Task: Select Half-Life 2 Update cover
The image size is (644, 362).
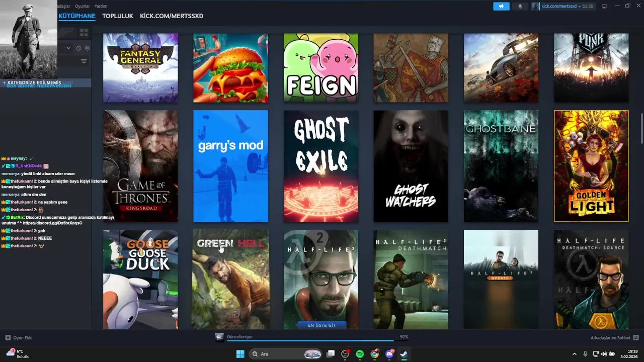Action: pos(501,280)
